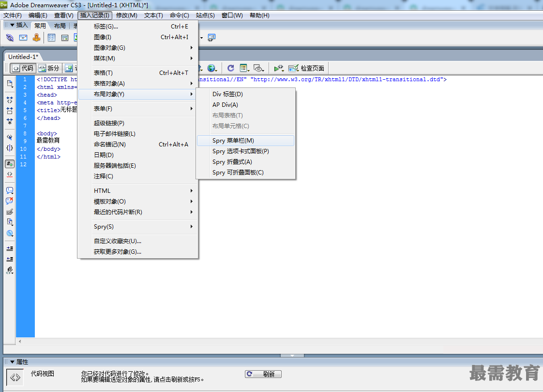Open the 窗口(W) menu

coord(232,15)
